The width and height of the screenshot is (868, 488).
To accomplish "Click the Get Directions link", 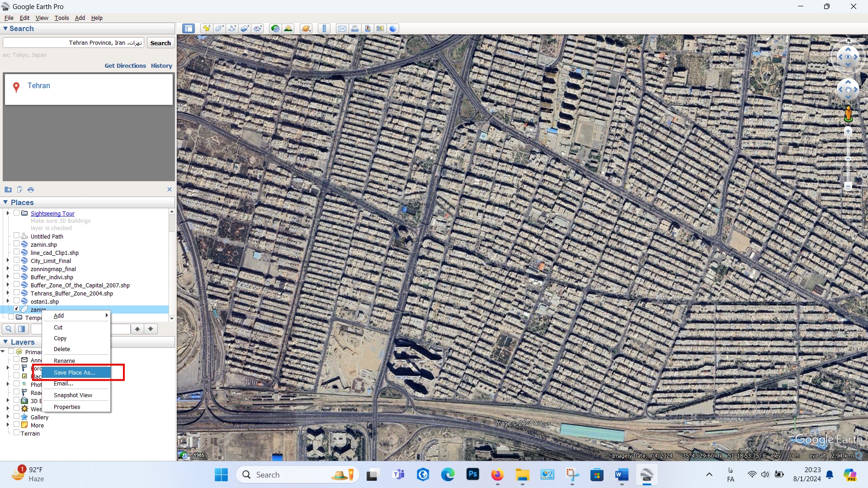I will pos(125,66).
